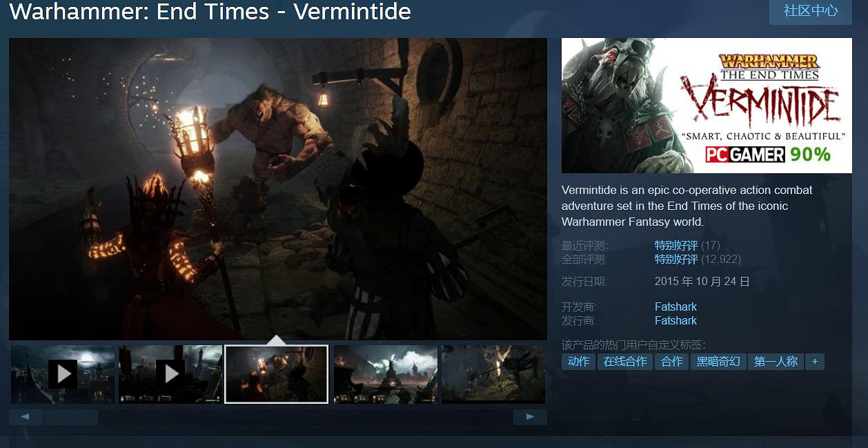
Task: Play the second trailer video thumbnail
Action: coord(170,374)
